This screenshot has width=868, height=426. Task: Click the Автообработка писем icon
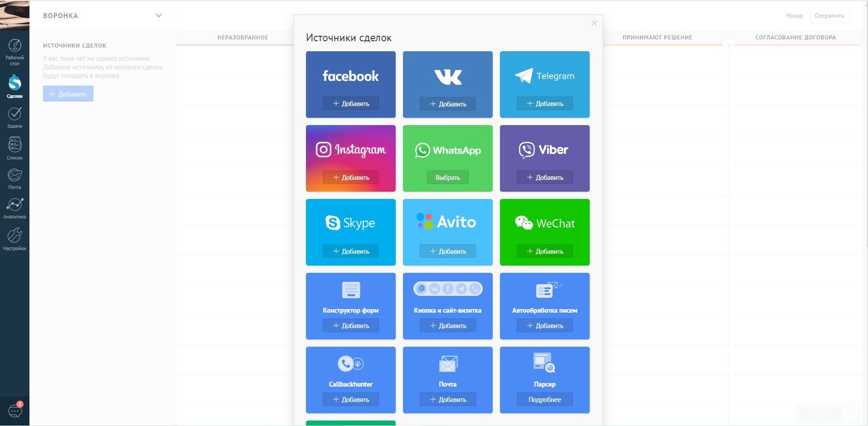pos(548,290)
